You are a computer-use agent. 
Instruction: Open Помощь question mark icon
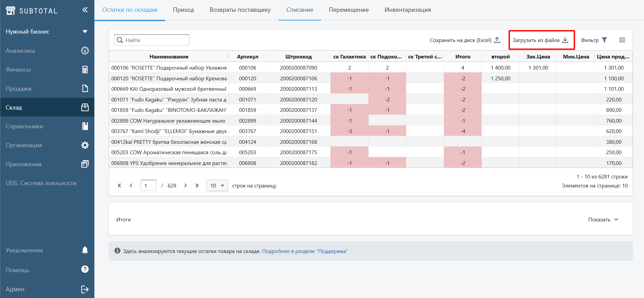click(85, 269)
